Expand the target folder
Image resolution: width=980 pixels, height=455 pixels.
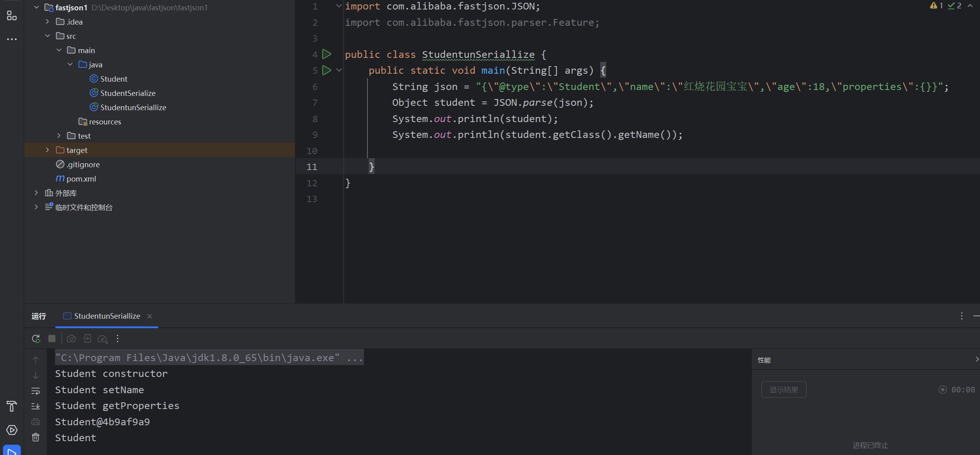(48, 150)
